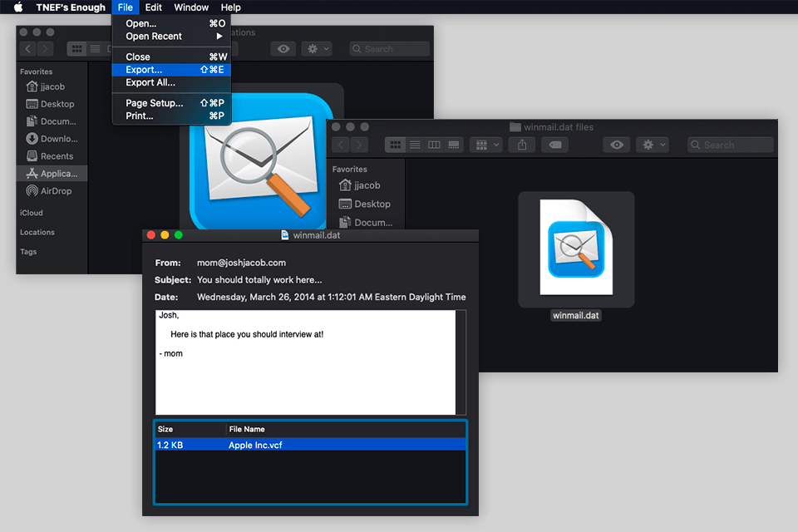Choose Open... from File menu
Image resolution: width=798 pixels, height=532 pixels.
171,23
